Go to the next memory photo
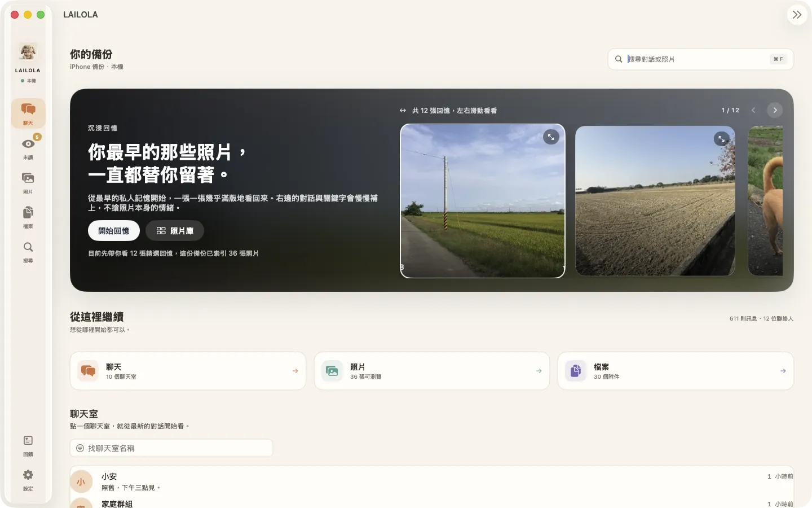 pyautogui.click(x=775, y=110)
